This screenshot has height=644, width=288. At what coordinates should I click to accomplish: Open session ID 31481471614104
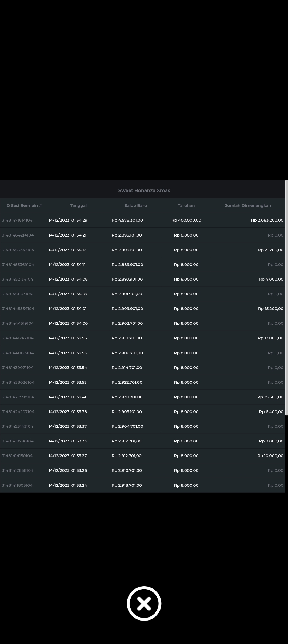pos(17,220)
